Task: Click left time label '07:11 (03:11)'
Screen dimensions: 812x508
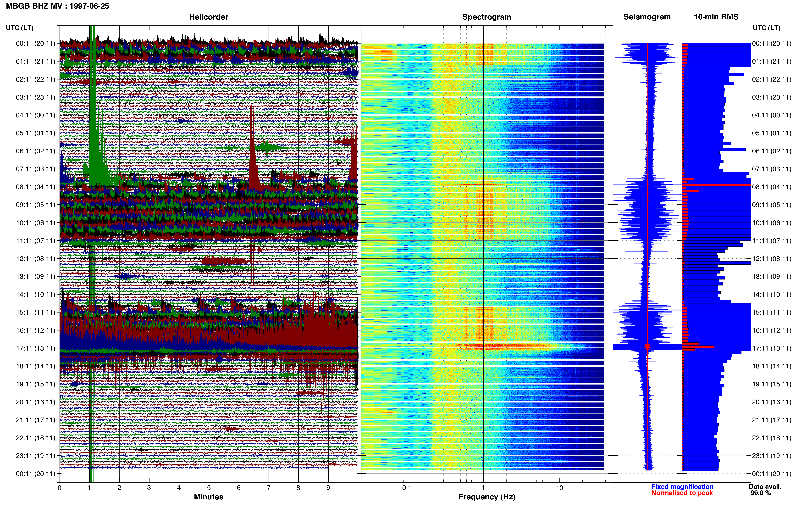Action: click(35, 169)
